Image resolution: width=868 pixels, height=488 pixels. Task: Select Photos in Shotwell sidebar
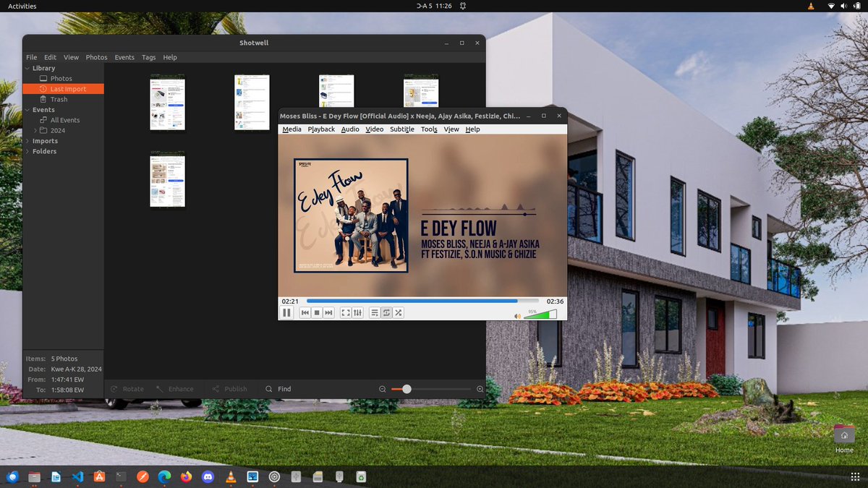click(x=63, y=78)
